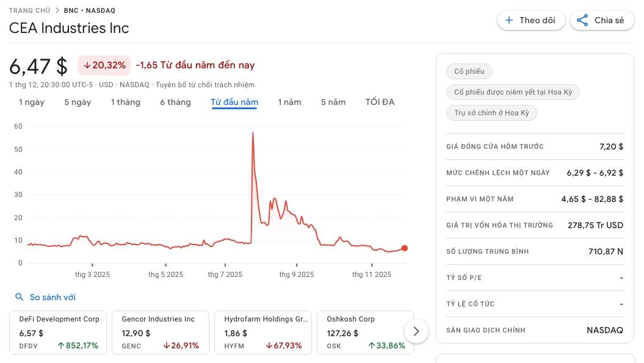Open Gencor Industries Inc comparison card

coord(161,332)
